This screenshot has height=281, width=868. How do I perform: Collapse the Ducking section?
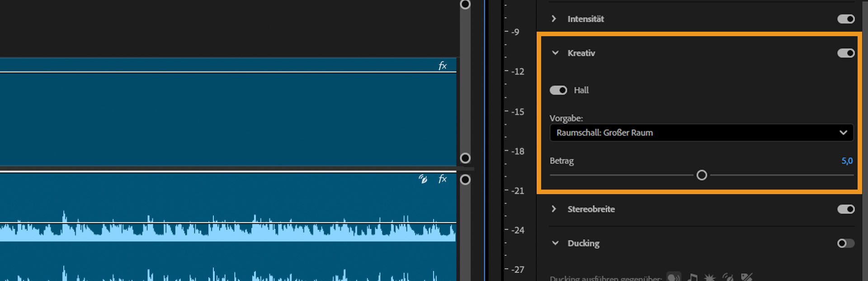[555, 243]
